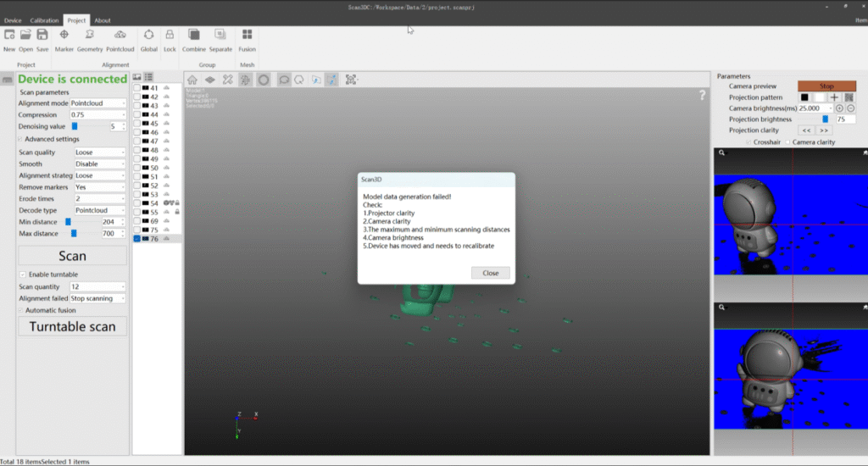The image size is (868, 466).
Task: Click the Lock icon in the ribbon
Action: (170, 35)
